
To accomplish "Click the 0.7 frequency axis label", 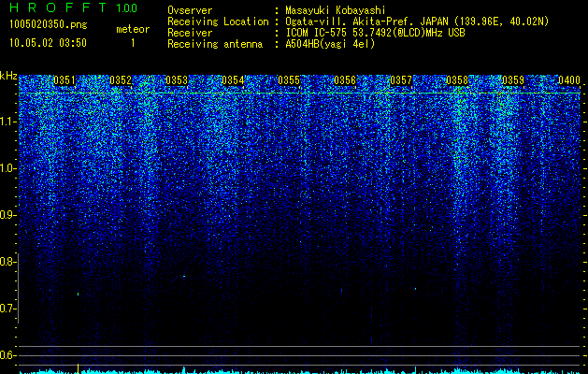I will tap(8, 309).
